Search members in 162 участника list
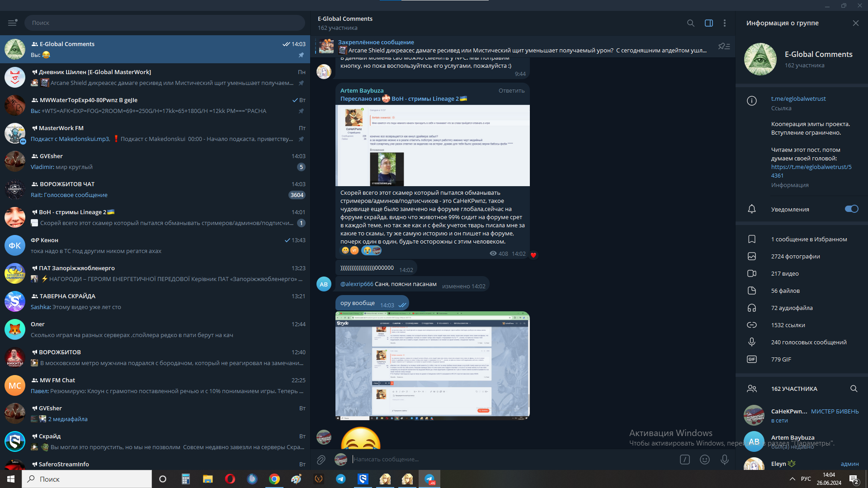Screen dimensions: 868x488 click(854, 389)
